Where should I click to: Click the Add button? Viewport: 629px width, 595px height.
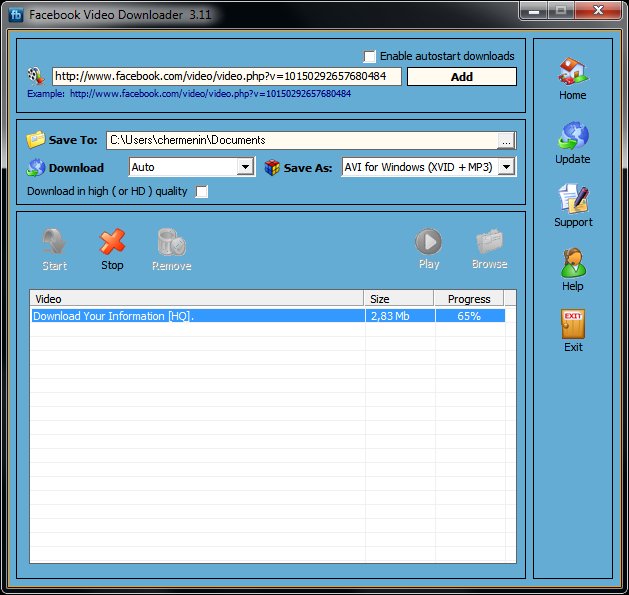pos(462,77)
